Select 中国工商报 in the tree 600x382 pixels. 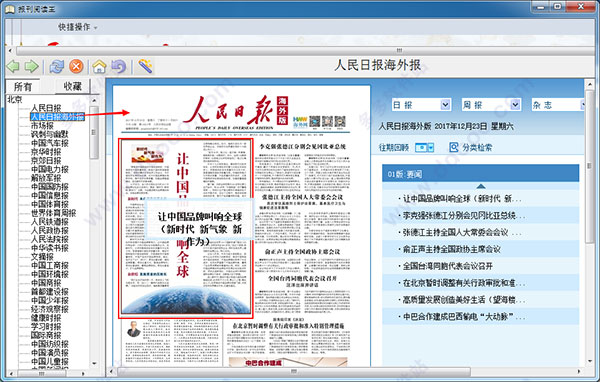[50, 266]
